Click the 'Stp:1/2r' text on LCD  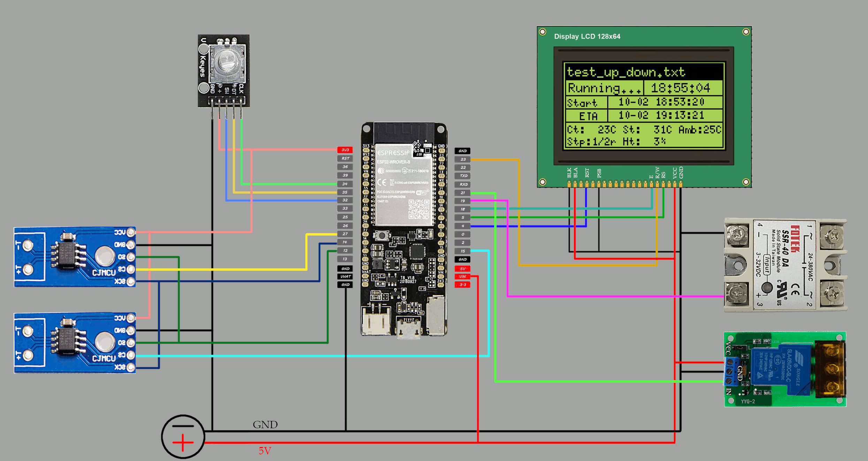click(x=591, y=142)
